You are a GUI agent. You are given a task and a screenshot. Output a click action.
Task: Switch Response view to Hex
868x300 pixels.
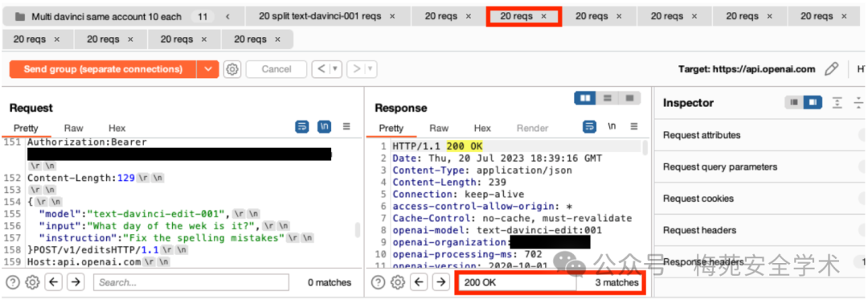click(x=482, y=128)
